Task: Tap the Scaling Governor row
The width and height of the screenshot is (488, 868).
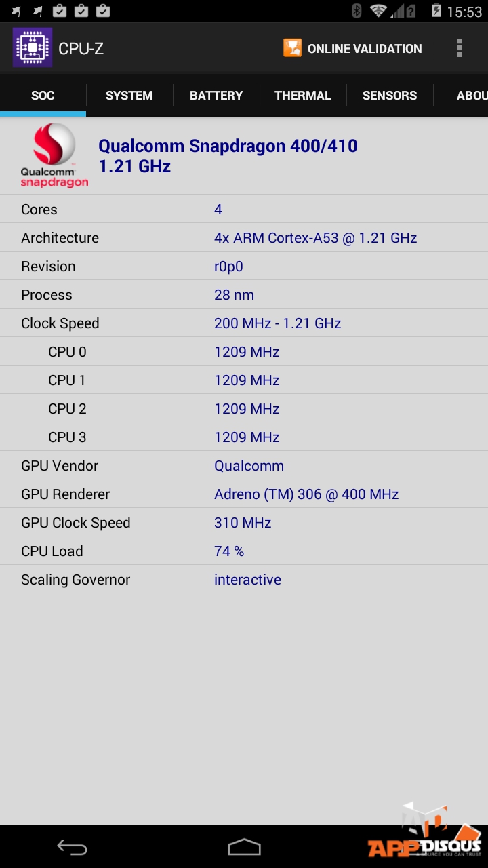Action: [244, 580]
